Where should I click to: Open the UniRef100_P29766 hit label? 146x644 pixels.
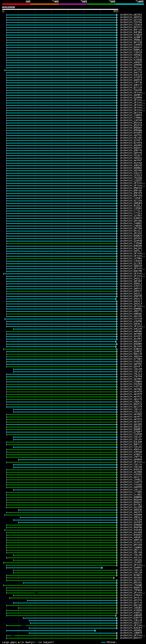click(131, 22)
